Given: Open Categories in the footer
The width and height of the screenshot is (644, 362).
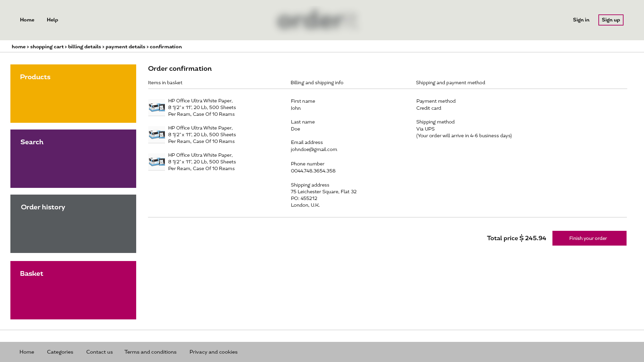Looking at the screenshot, I should pyautogui.click(x=60, y=352).
